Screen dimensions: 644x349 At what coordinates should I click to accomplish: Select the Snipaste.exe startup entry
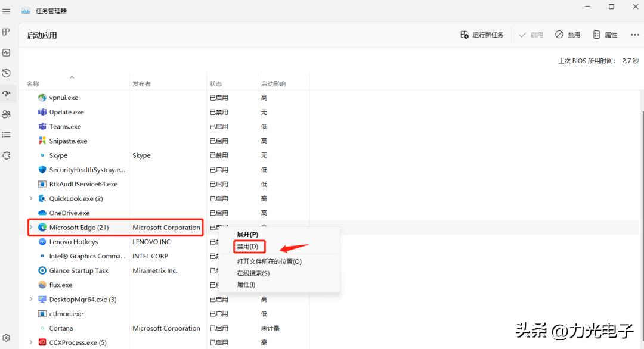click(68, 141)
